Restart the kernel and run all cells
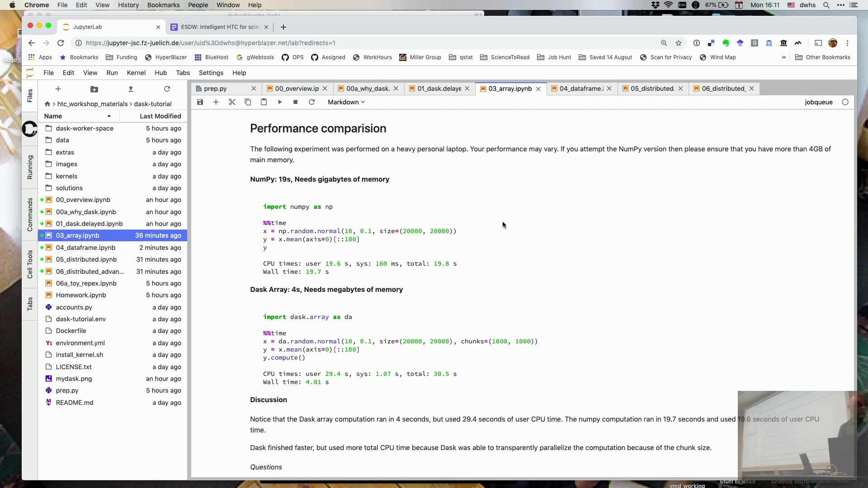868x488 pixels. click(x=311, y=102)
